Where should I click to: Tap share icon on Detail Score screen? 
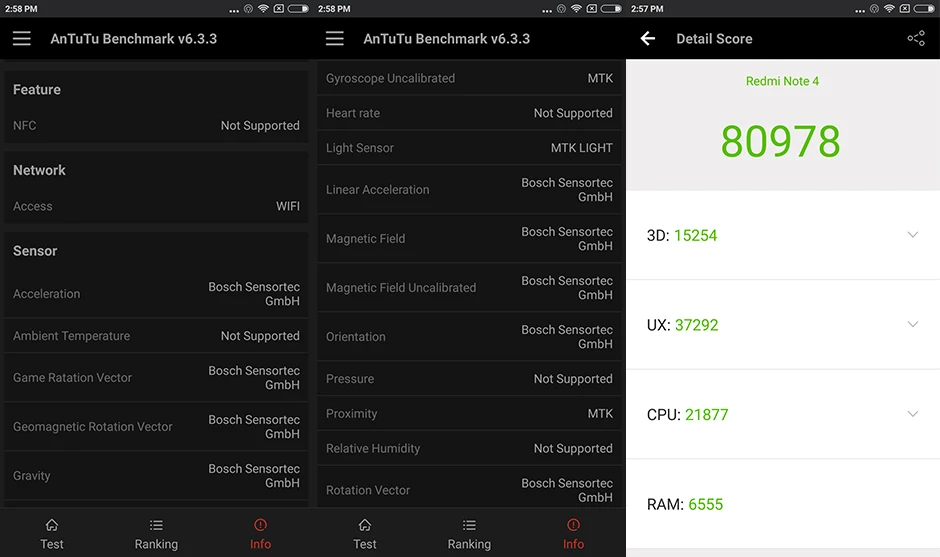915,39
